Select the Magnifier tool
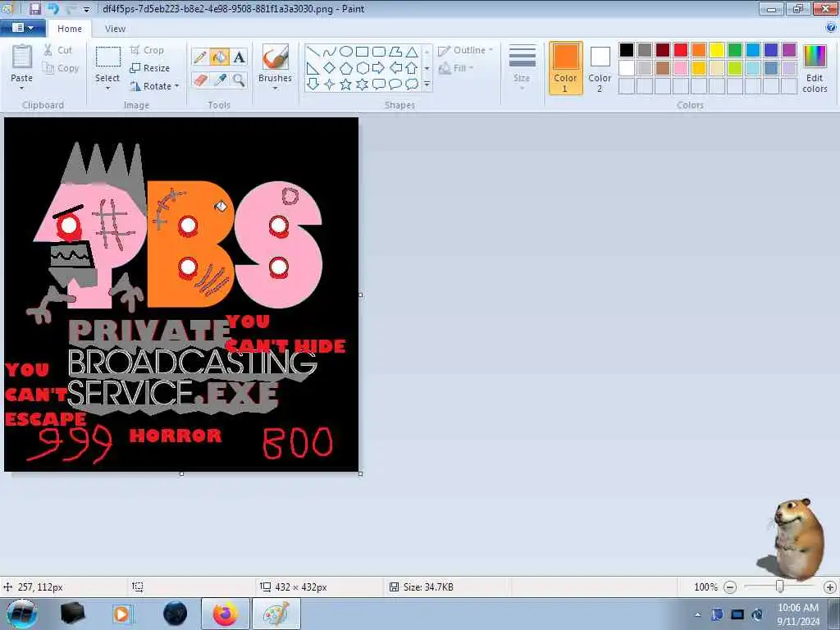This screenshot has height=630, width=840. point(239,80)
